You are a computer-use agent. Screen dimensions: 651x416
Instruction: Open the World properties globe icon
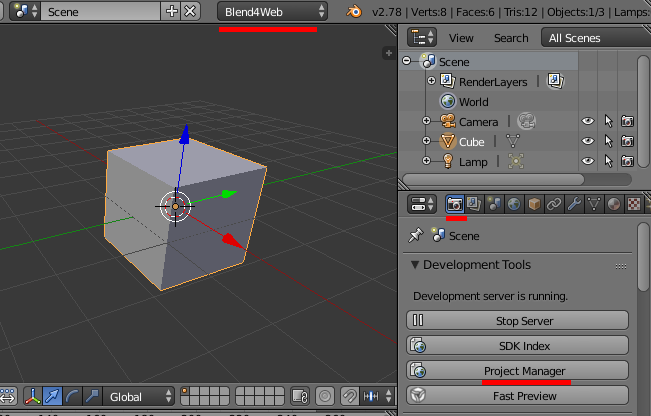(x=514, y=204)
